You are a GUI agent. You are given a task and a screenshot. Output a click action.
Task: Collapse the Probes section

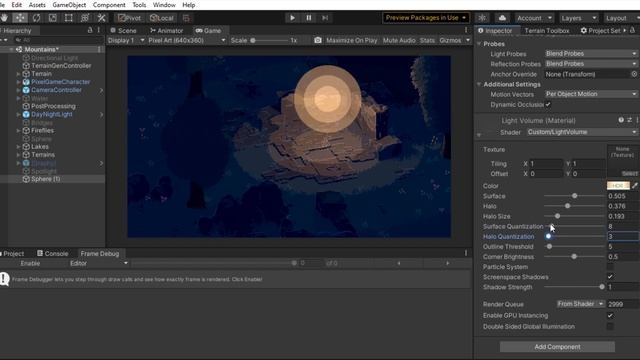tap(479, 44)
